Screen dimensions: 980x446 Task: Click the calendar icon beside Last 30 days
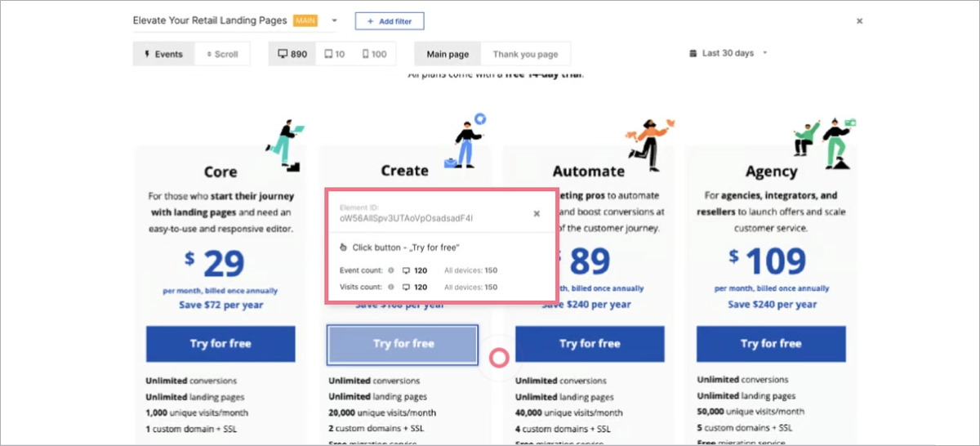point(693,53)
